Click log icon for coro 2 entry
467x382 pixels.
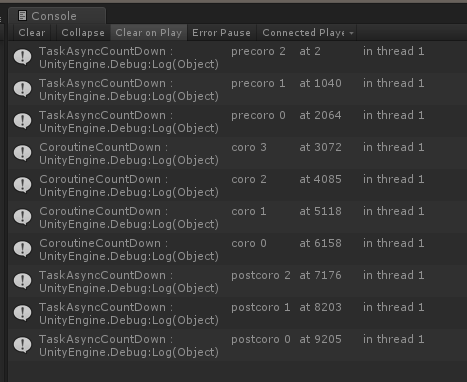[x=23, y=185]
